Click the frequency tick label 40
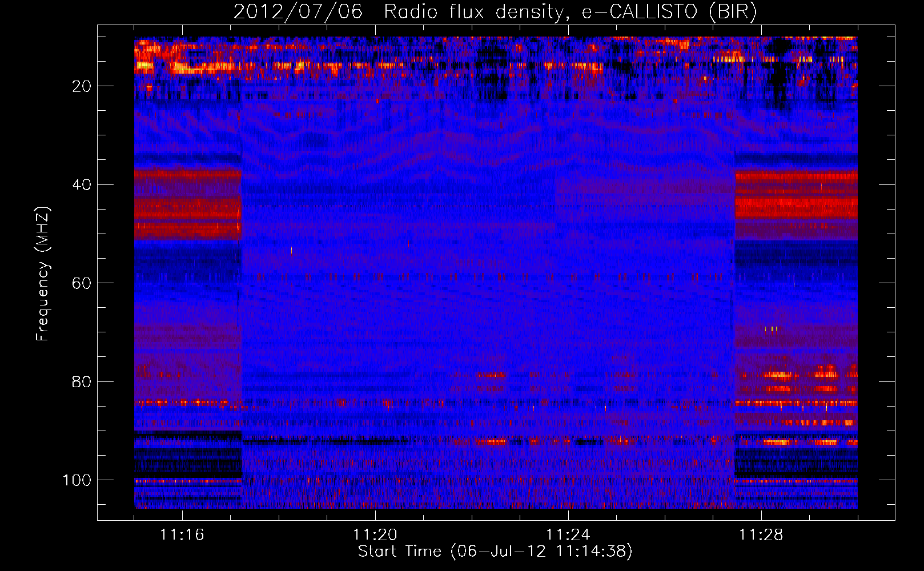 point(82,185)
